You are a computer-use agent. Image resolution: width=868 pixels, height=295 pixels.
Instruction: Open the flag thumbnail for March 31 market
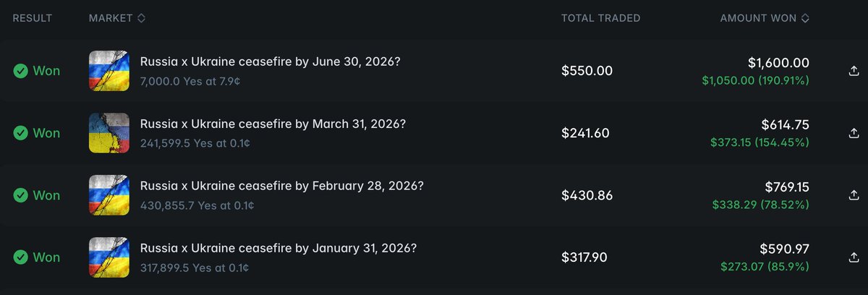109,133
